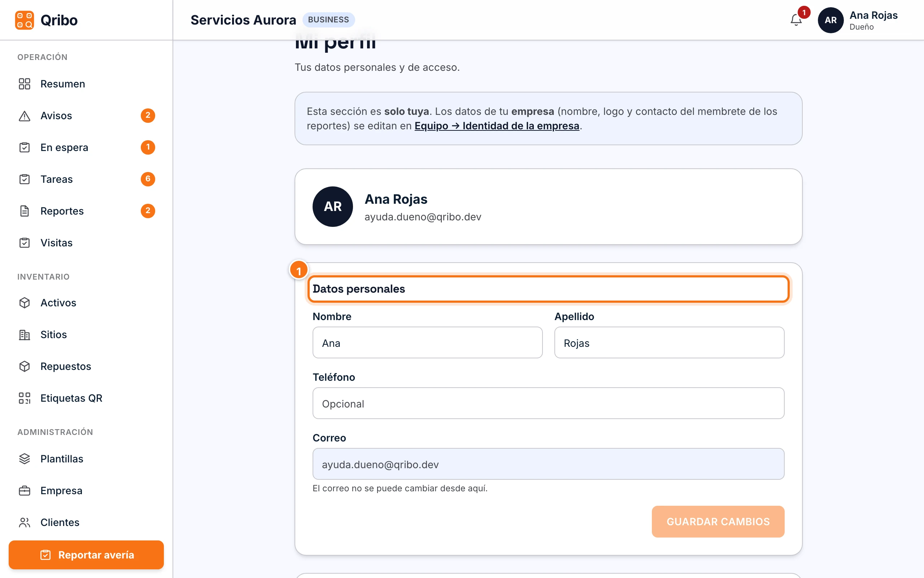Image resolution: width=924 pixels, height=578 pixels.
Task: Click the Tareas clipboard icon
Action: pos(25,179)
